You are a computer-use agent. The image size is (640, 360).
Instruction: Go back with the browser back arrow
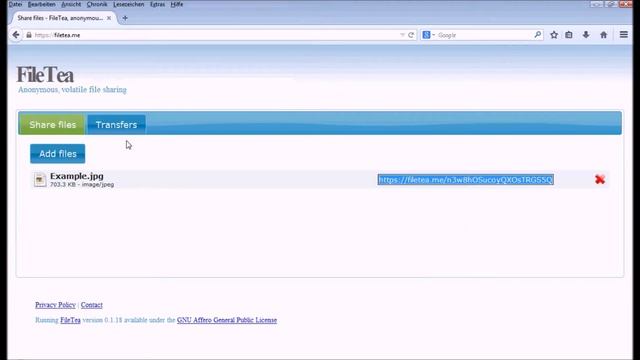[16, 35]
